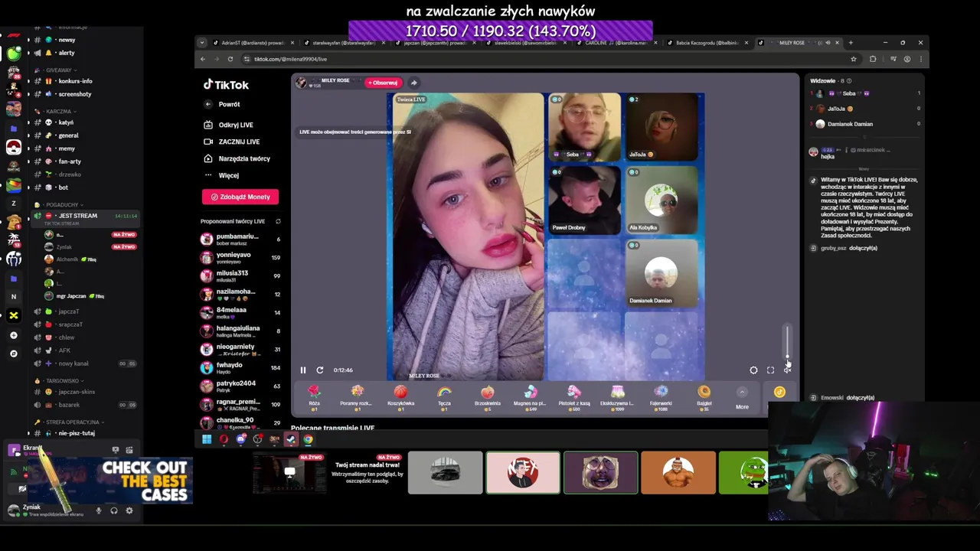Follow MILEY ROSE with Obserwuj button
The image size is (980, 551).
click(x=384, y=83)
